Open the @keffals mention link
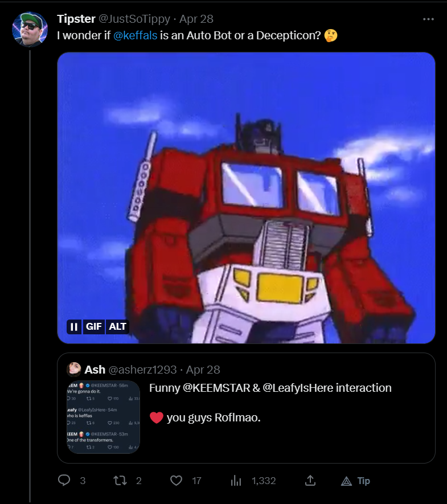This screenshot has height=504, width=447. point(136,35)
